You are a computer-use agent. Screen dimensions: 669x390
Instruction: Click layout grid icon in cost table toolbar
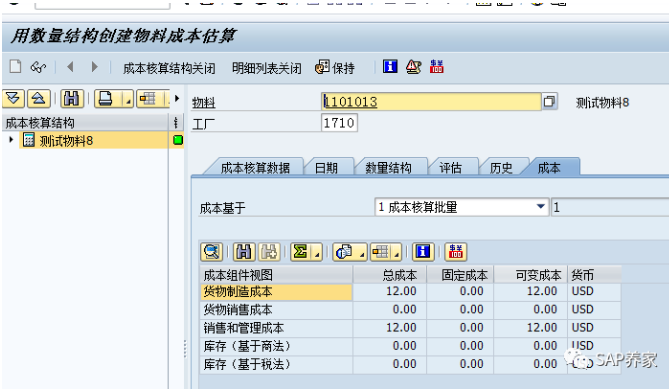coord(381,252)
